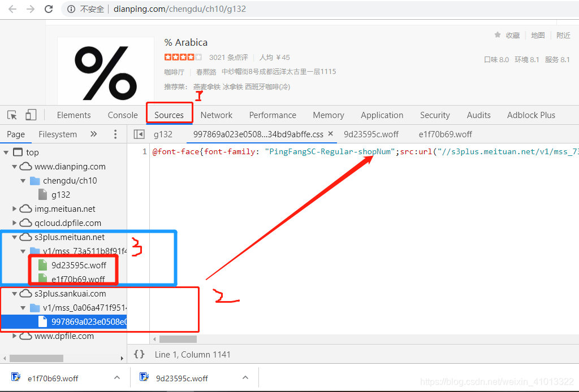The width and height of the screenshot is (579, 392).
Task: Switch to the g132 editor tab
Action: [163, 134]
